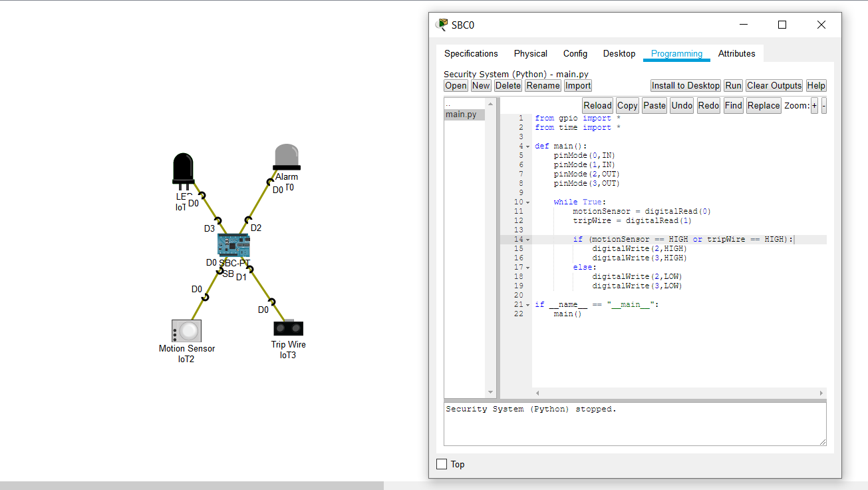Click the Rename button
868x490 pixels.
click(543, 85)
